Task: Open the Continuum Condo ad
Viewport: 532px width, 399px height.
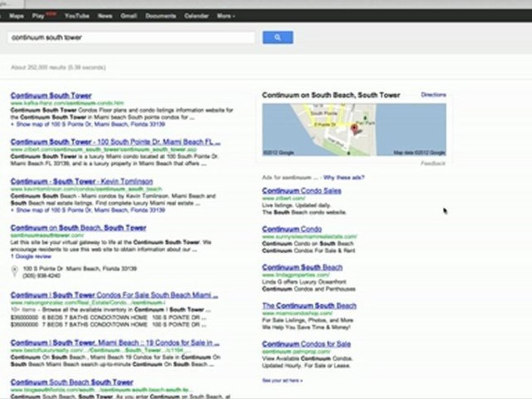Action: point(292,229)
